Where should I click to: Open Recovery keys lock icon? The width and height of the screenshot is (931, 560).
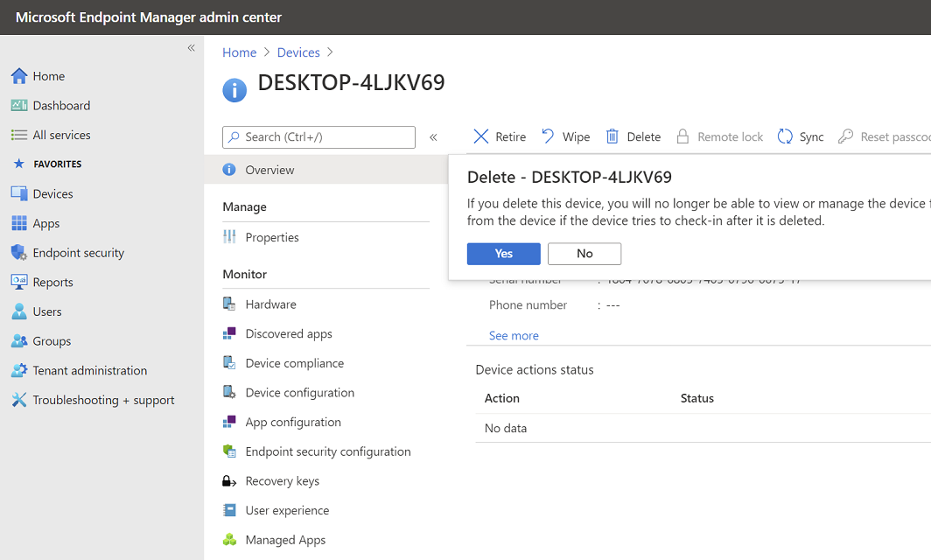tap(229, 481)
